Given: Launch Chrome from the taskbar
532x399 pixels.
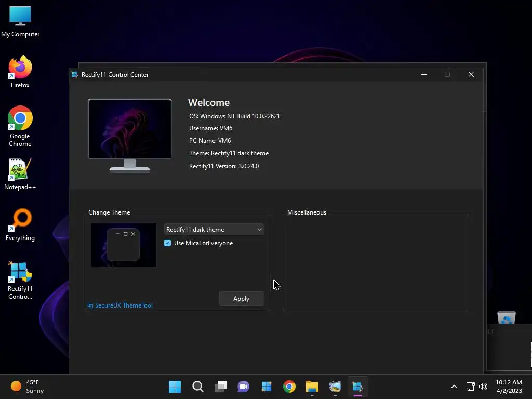Looking at the screenshot, I should tap(289, 387).
